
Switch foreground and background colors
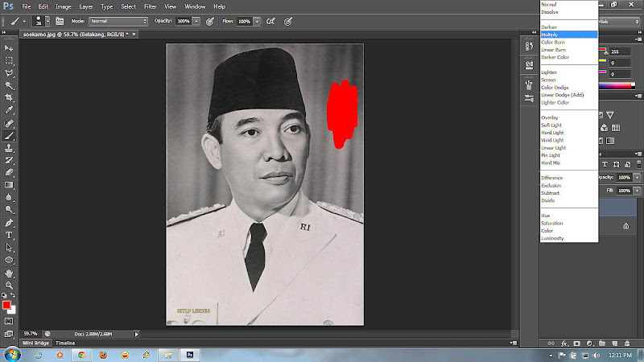(x=13, y=295)
